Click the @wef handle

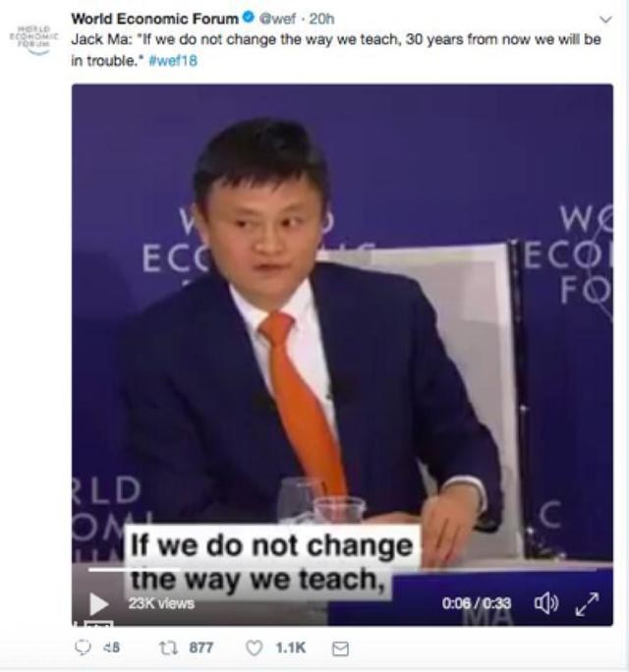[x=278, y=19]
